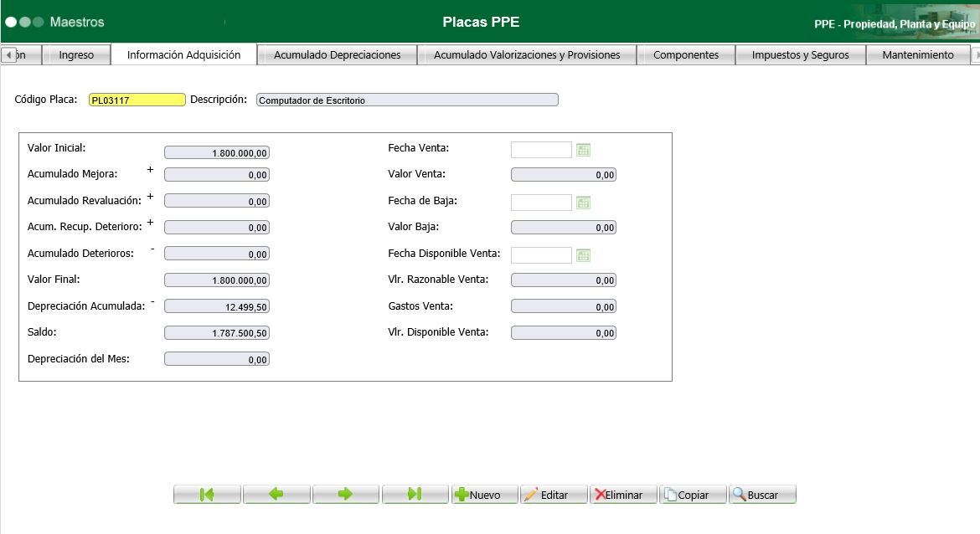This screenshot has height=534, width=980.
Task: Click the Maestros header label
Action: 77,22
